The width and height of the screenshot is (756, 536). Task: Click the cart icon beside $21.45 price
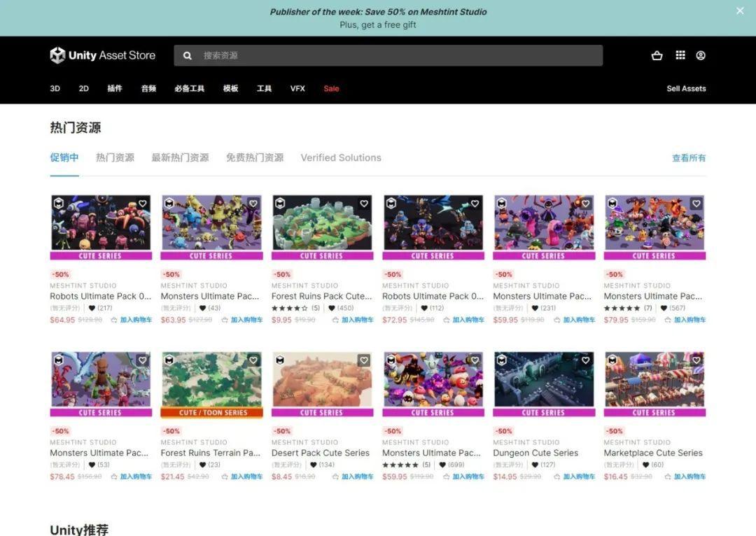coord(225,477)
